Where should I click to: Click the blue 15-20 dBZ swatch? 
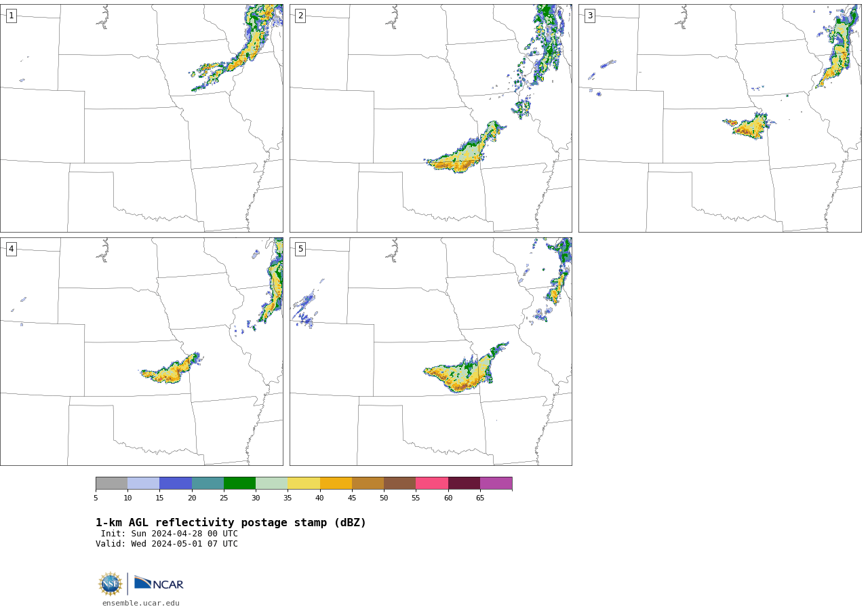point(176,484)
